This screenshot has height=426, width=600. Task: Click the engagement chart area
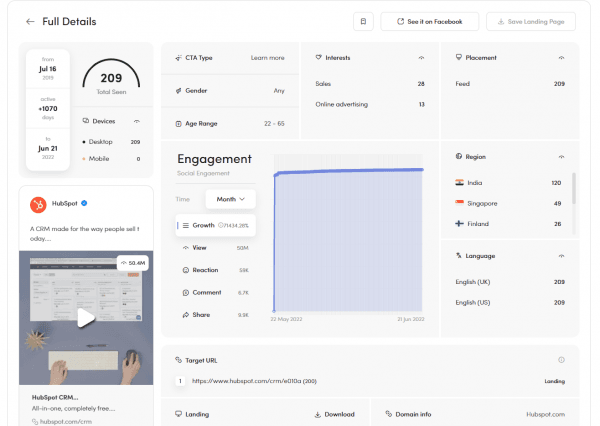348,233
